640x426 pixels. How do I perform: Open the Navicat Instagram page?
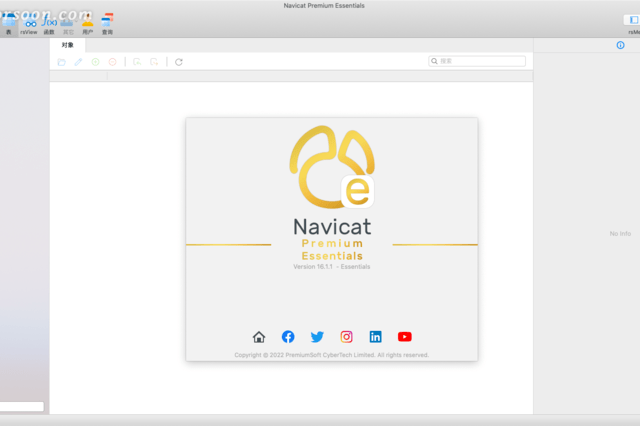click(x=347, y=337)
